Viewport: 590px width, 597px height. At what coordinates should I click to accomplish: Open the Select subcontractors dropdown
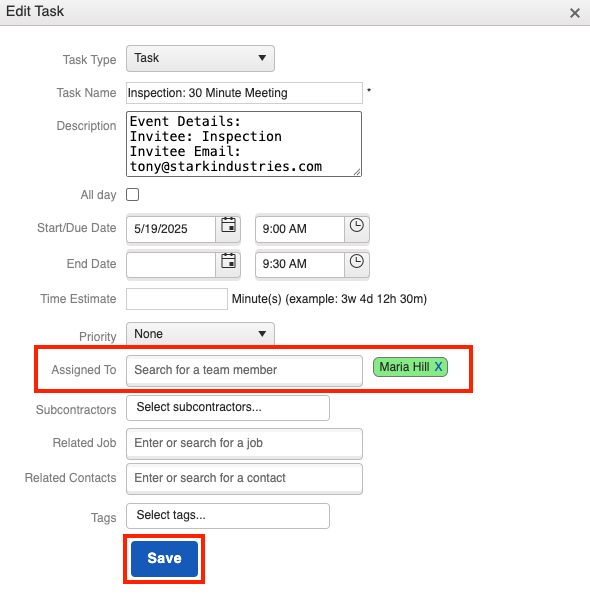pyautogui.click(x=228, y=408)
